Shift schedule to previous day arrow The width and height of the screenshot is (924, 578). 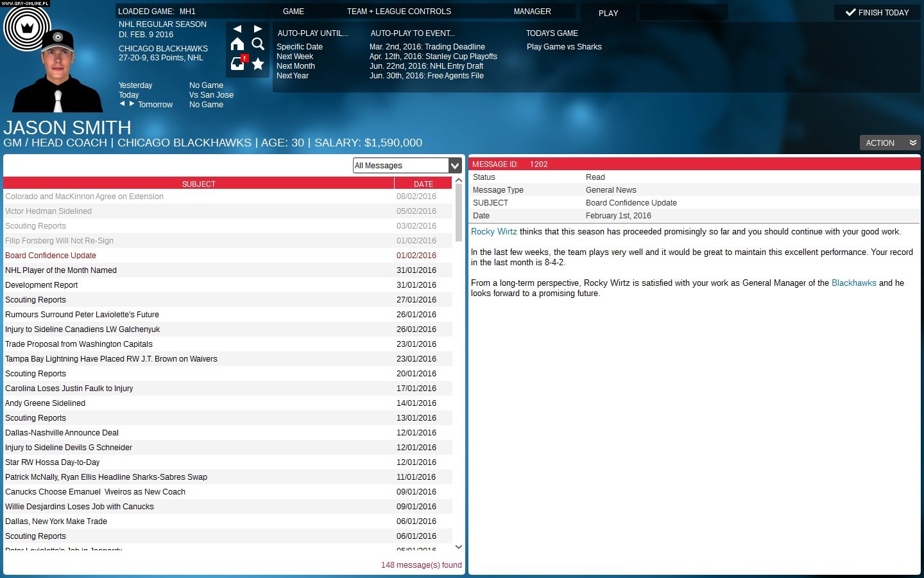coord(123,103)
